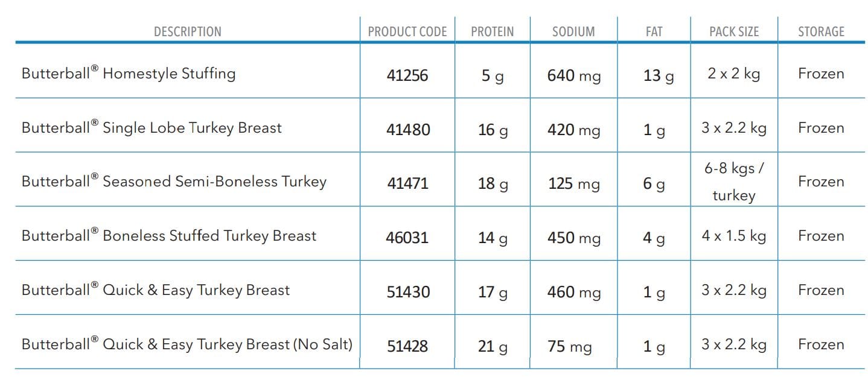Image resolution: width=868 pixels, height=377 pixels.
Task: Select product code 41480
Action: (408, 130)
